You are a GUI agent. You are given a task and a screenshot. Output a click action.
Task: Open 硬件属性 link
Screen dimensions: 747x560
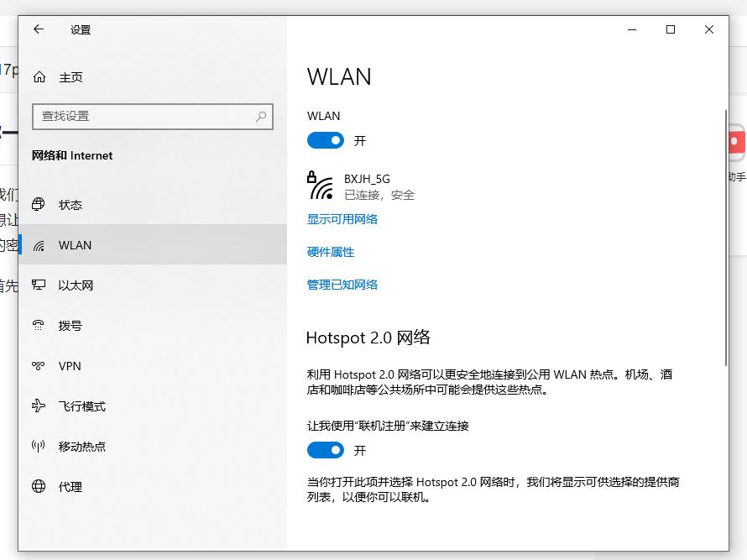pyautogui.click(x=332, y=252)
